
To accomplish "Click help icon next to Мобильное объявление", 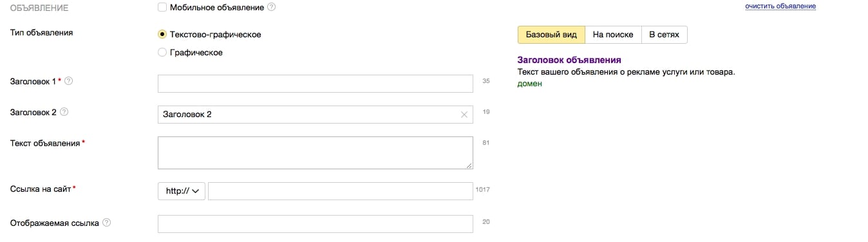I will coord(271,8).
